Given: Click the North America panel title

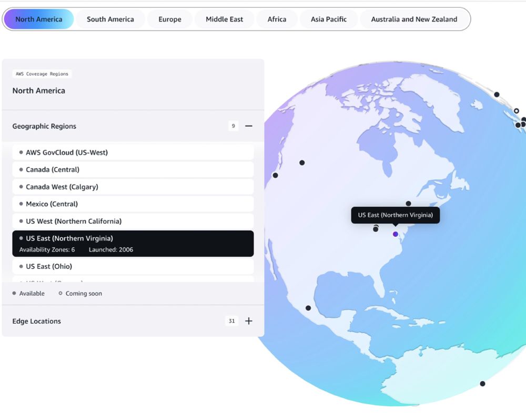Looking at the screenshot, I should [38, 91].
